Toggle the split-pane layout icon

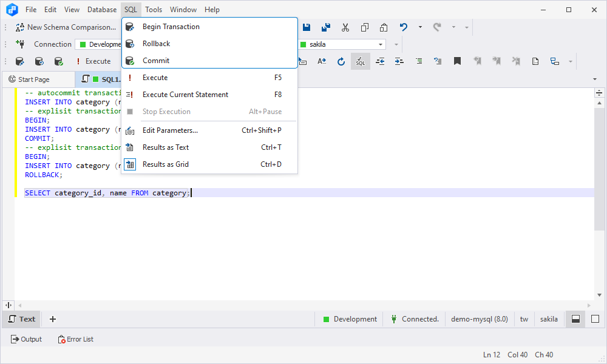pos(575,319)
